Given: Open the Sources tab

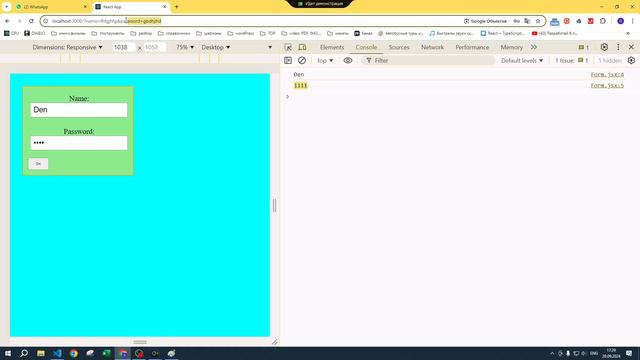Looking at the screenshot, I should click(399, 47).
